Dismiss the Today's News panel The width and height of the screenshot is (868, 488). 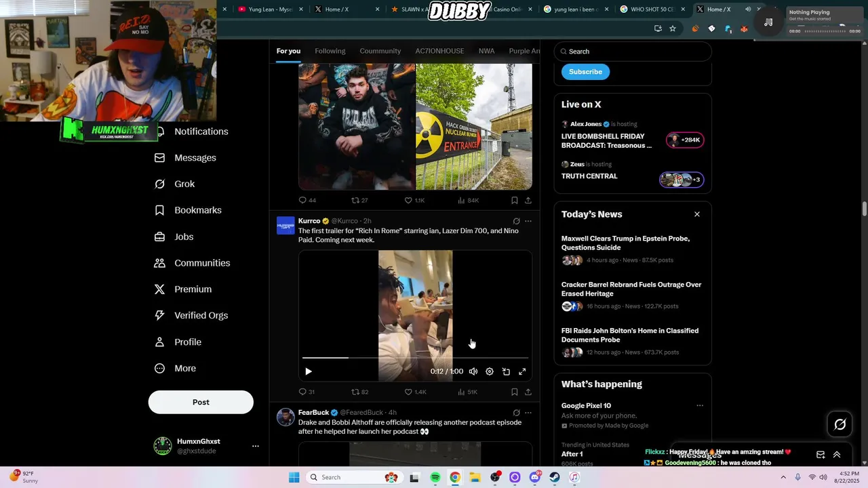[696, 214]
